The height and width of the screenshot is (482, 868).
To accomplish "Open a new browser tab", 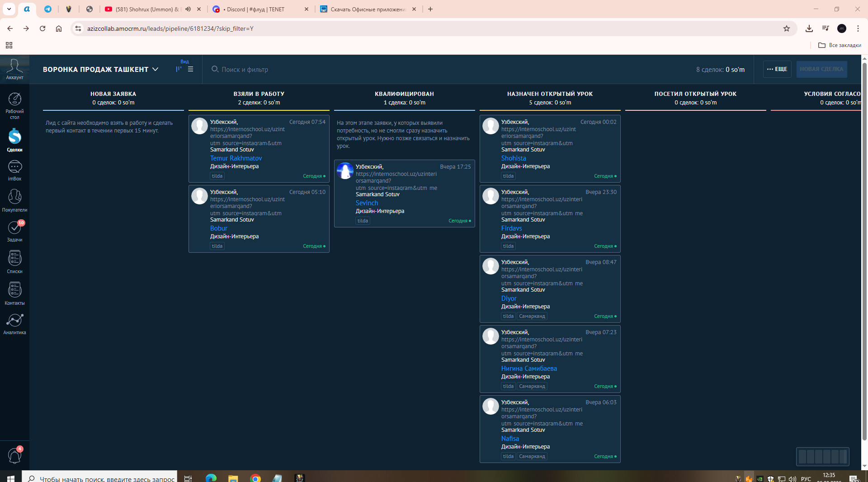I will tap(430, 9).
